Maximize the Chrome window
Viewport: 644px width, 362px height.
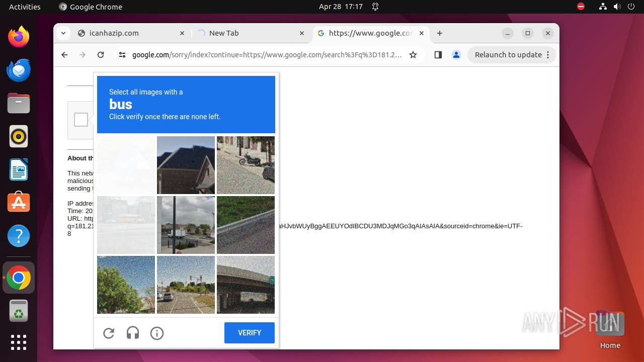pyautogui.click(x=528, y=33)
